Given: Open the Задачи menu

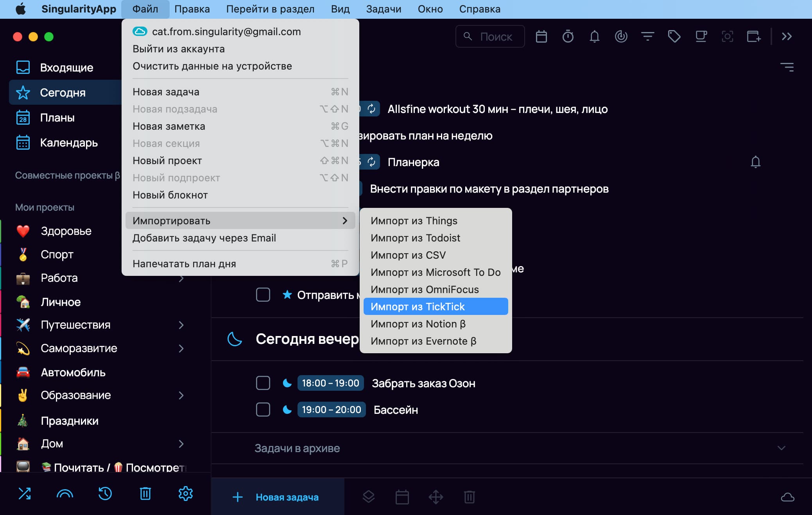Looking at the screenshot, I should [x=384, y=9].
